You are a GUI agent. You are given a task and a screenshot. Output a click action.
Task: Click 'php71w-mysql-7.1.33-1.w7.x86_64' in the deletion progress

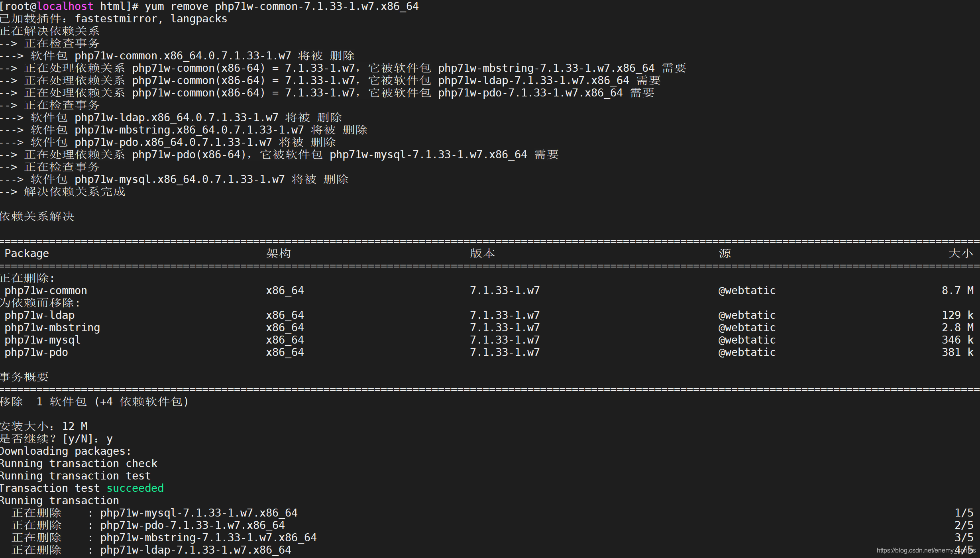(x=199, y=513)
